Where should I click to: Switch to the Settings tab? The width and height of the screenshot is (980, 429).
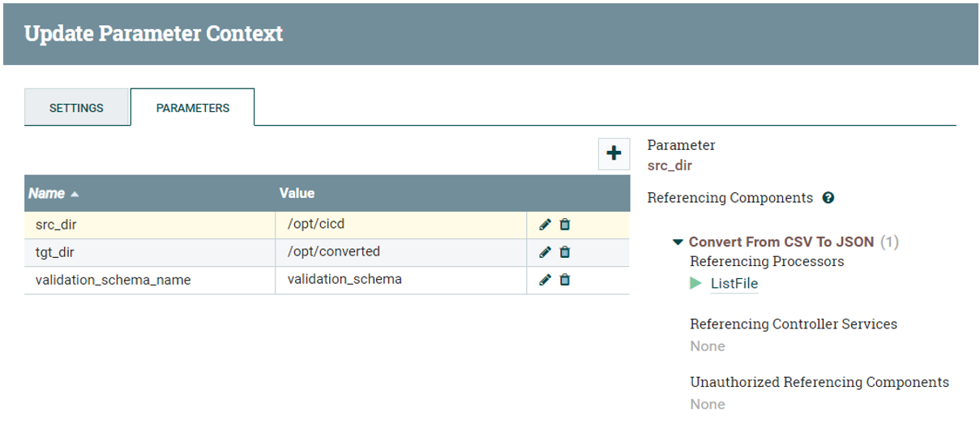click(x=76, y=107)
